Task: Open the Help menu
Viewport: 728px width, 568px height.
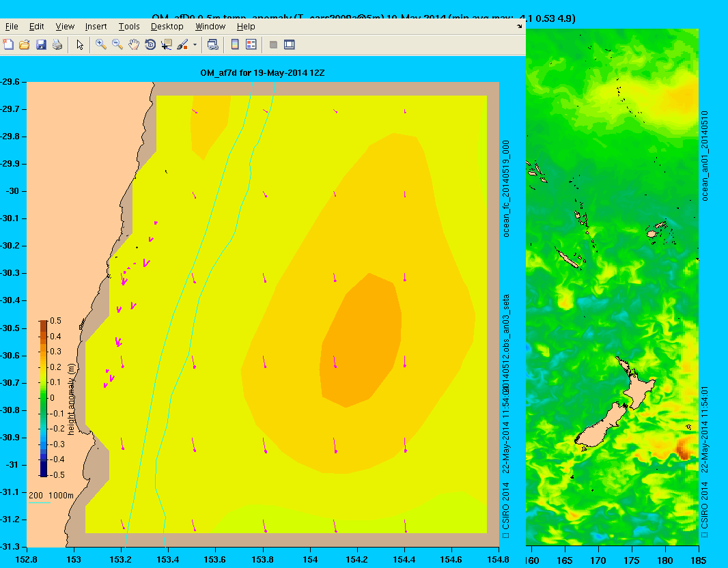Action: 246,27
